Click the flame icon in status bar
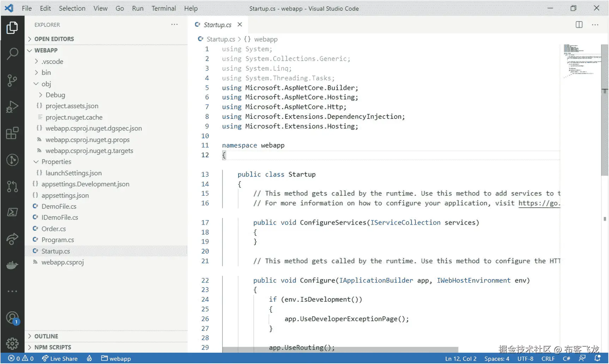 pos(89,358)
